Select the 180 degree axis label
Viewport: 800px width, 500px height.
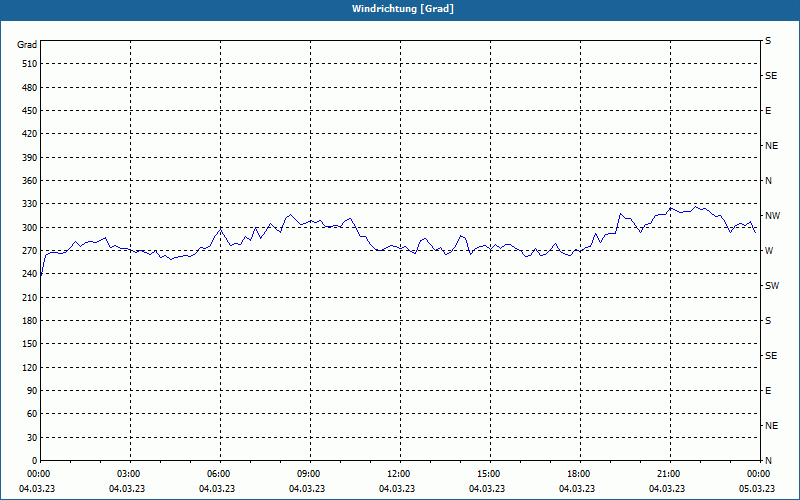tap(30, 321)
